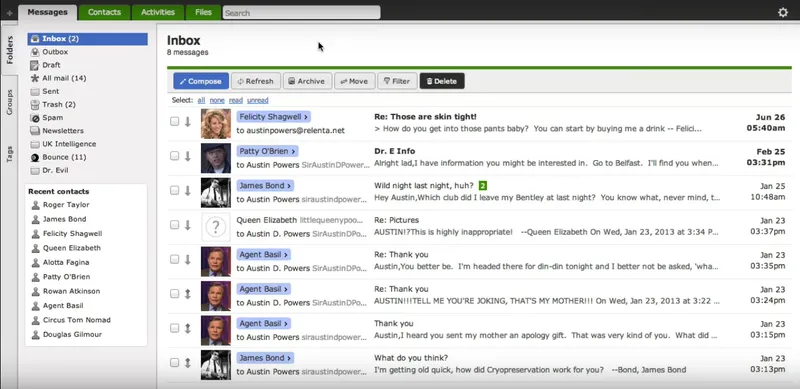Select the What do you think message checkbox
Image resolution: width=800 pixels, height=389 pixels.
coord(174,362)
